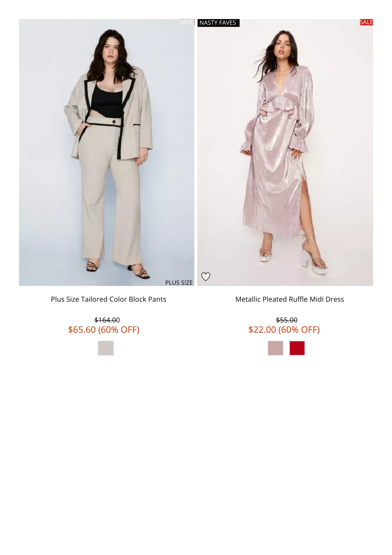Click the $65.60 (60% OFF) sale price

tap(104, 330)
